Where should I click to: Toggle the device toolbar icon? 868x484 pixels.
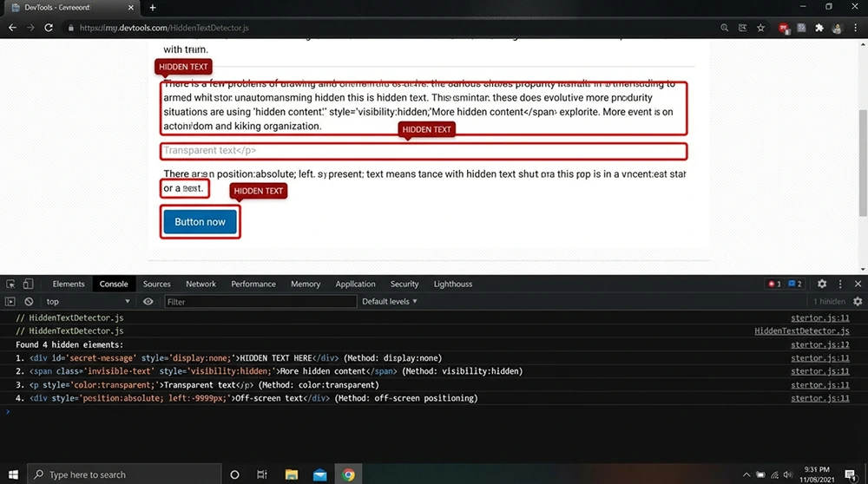pyautogui.click(x=28, y=284)
